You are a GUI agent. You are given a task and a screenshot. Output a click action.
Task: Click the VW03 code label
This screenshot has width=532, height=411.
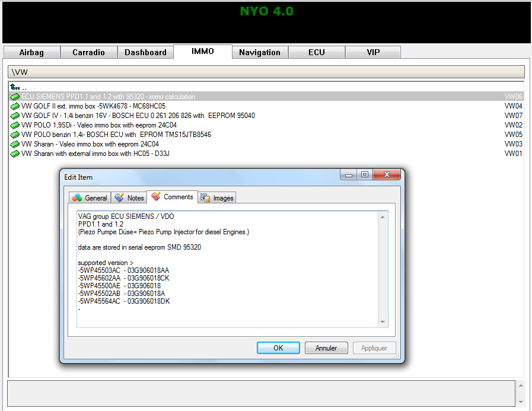(x=514, y=144)
